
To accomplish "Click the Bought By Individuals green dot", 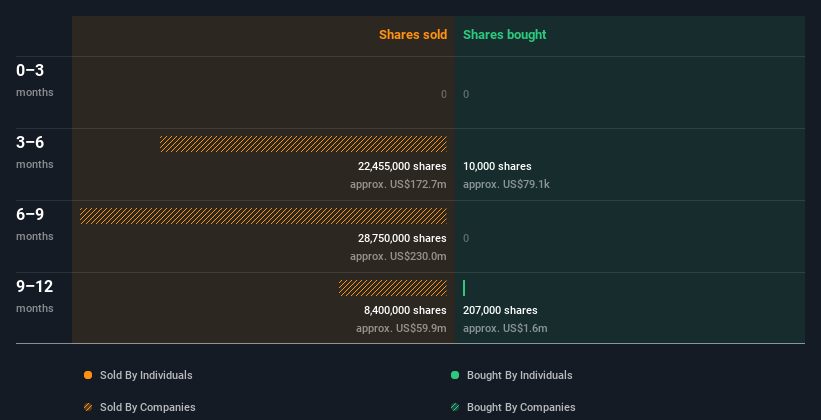I will pyautogui.click(x=455, y=375).
